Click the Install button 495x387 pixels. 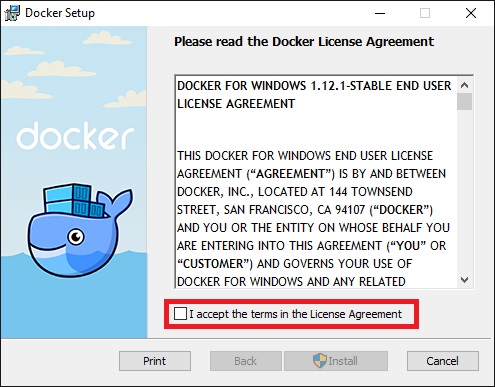pyautogui.click(x=336, y=361)
